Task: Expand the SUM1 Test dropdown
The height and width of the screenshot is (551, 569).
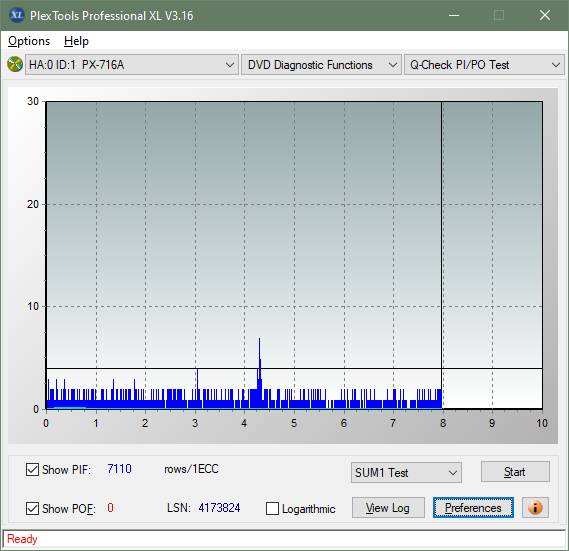Action: click(406, 473)
